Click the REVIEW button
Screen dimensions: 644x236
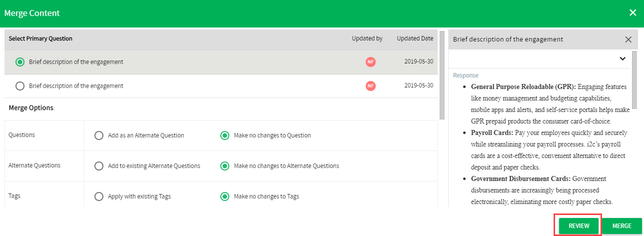[x=579, y=226]
